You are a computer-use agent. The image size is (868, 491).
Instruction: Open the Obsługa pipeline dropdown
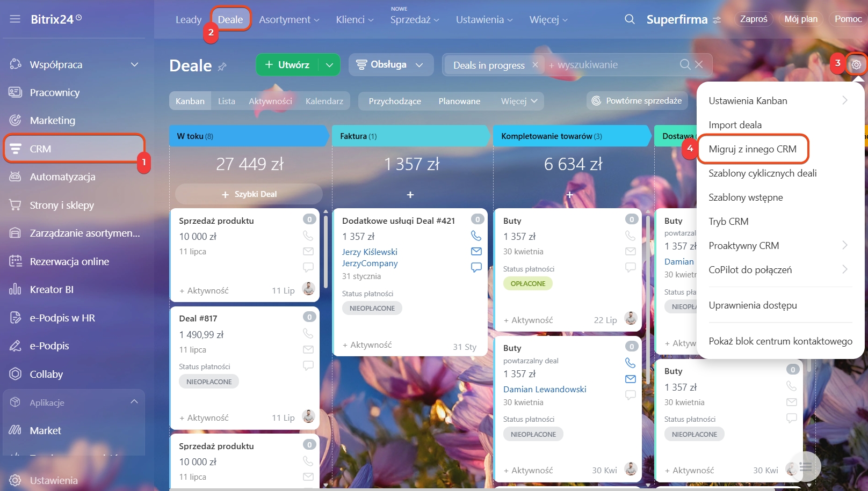pyautogui.click(x=391, y=64)
